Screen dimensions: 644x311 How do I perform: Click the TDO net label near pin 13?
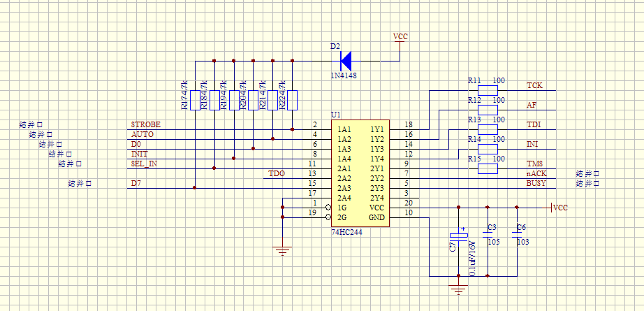(x=277, y=173)
